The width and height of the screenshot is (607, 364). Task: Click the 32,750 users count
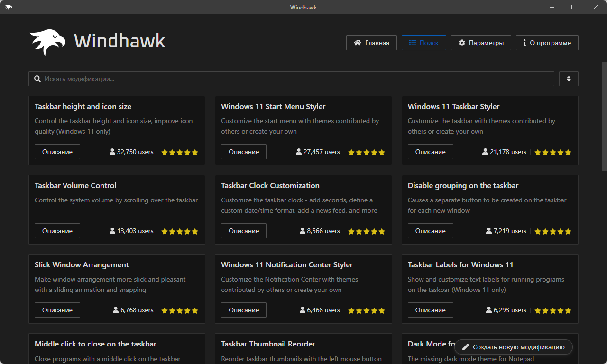click(x=135, y=152)
